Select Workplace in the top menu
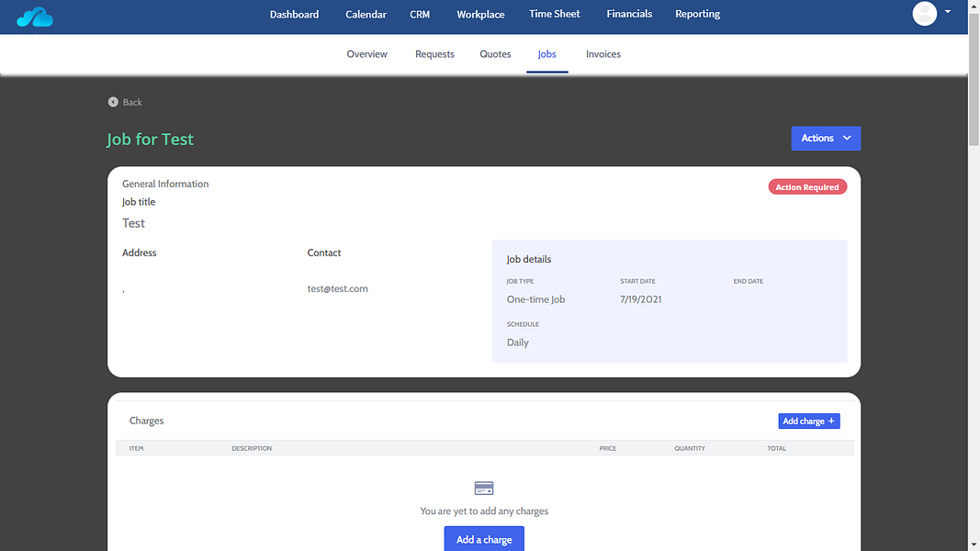Screen dimensions: 980x551 tap(480, 14)
